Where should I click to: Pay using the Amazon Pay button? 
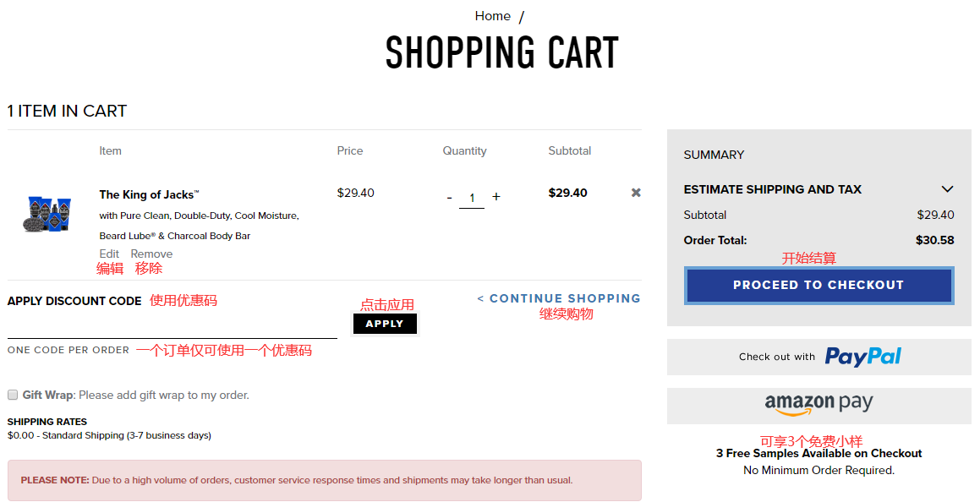point(818,405)
